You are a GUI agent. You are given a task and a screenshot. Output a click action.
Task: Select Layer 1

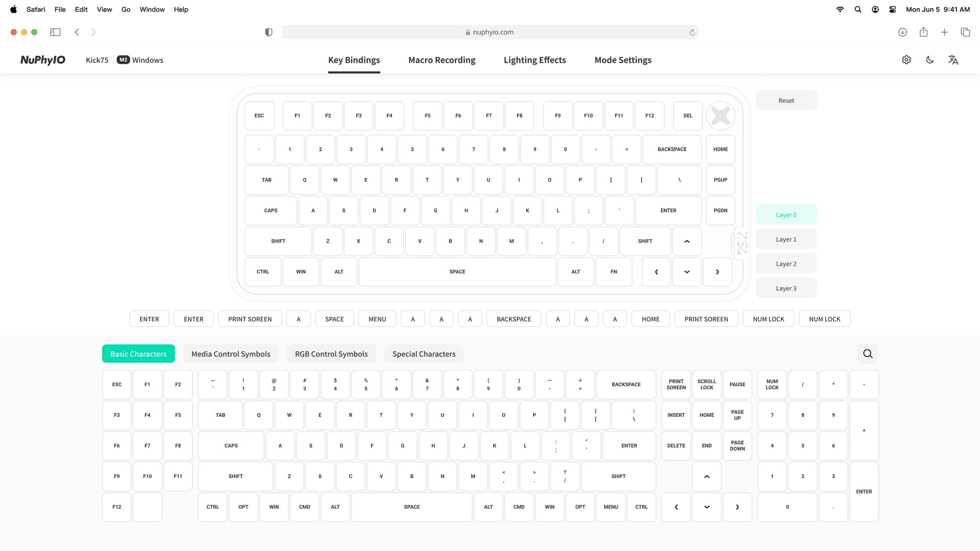786,240
